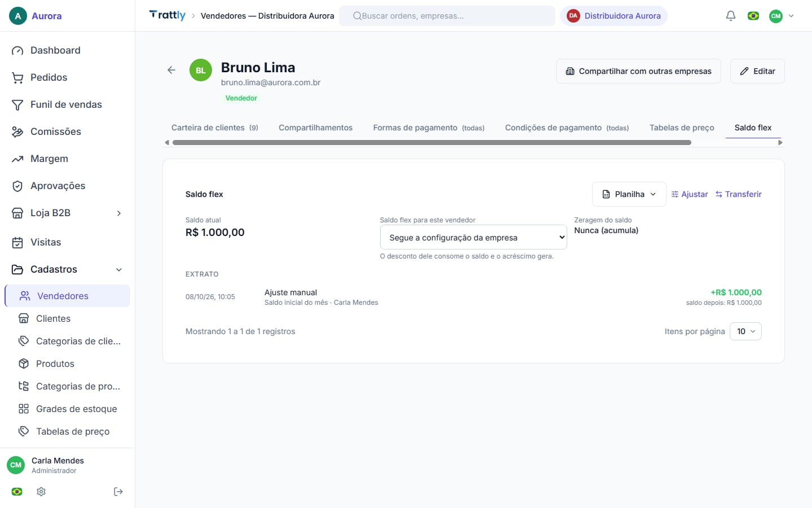Open settings gear in sidebar footer
The height and width of the screenshot is (508, 812).
click(x=41, y=492)
